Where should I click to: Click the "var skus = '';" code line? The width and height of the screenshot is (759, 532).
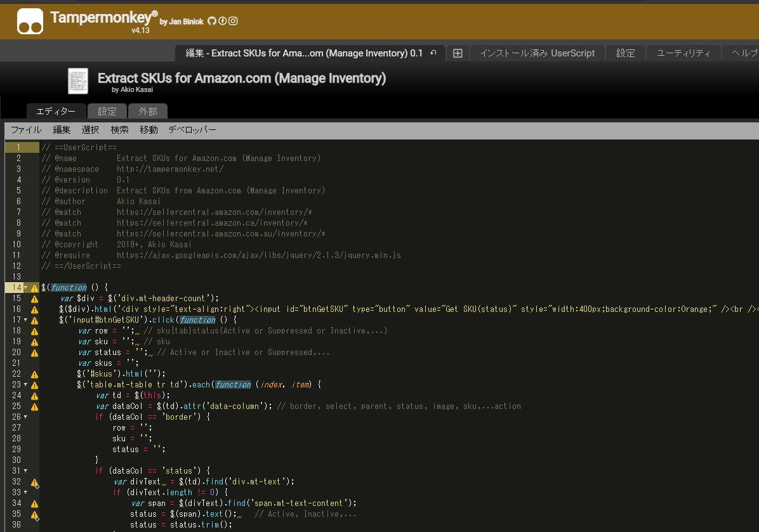(109, 363)
